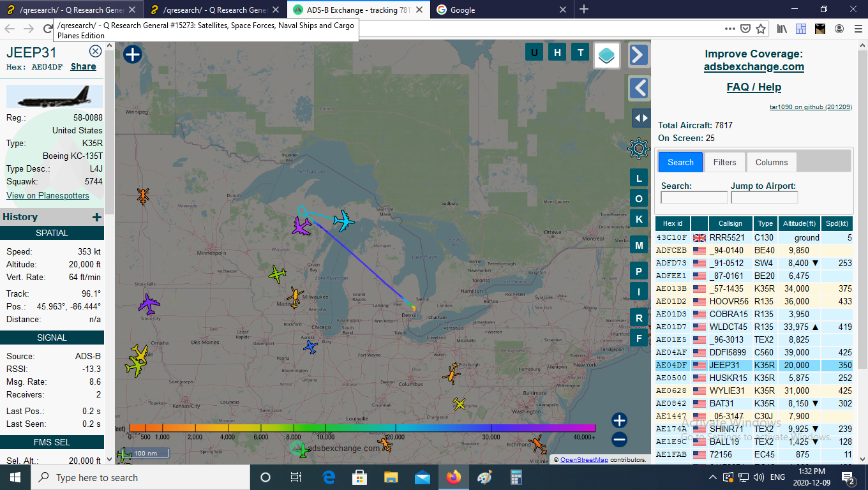
Task: Toggle the P map button
Action: [x=639, y=272]
